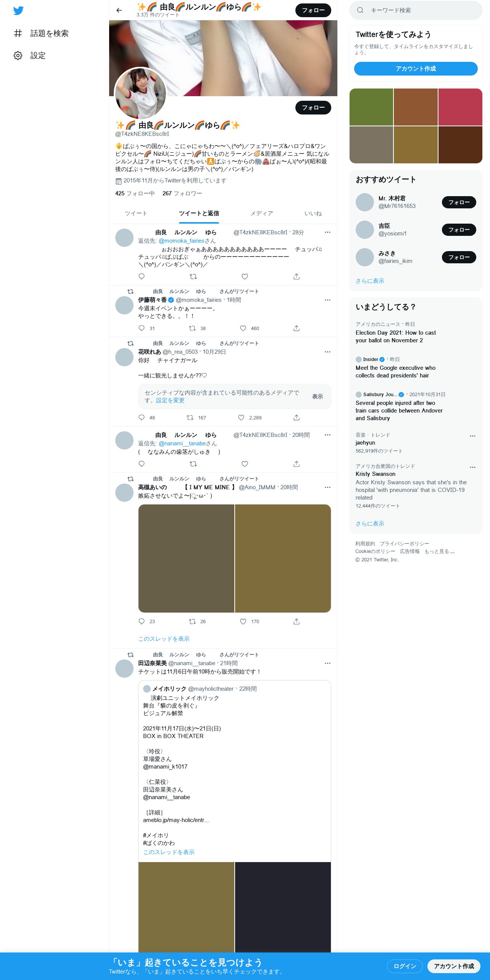Like the 伊藤萌々香 tweet (460 likes)
The image size is (490, 980).
pos(243,328)
